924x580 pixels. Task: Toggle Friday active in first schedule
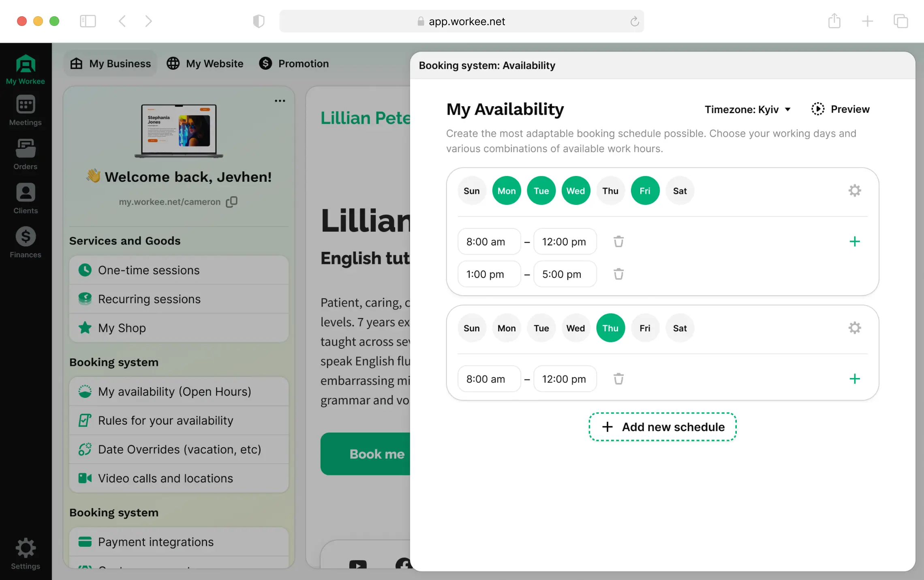click(644, 191)
